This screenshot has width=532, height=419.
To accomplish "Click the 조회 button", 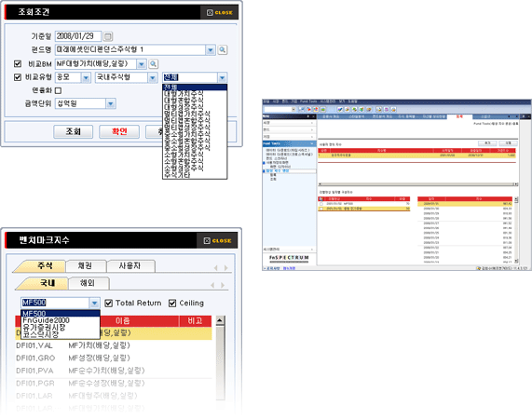I will 74,131.
